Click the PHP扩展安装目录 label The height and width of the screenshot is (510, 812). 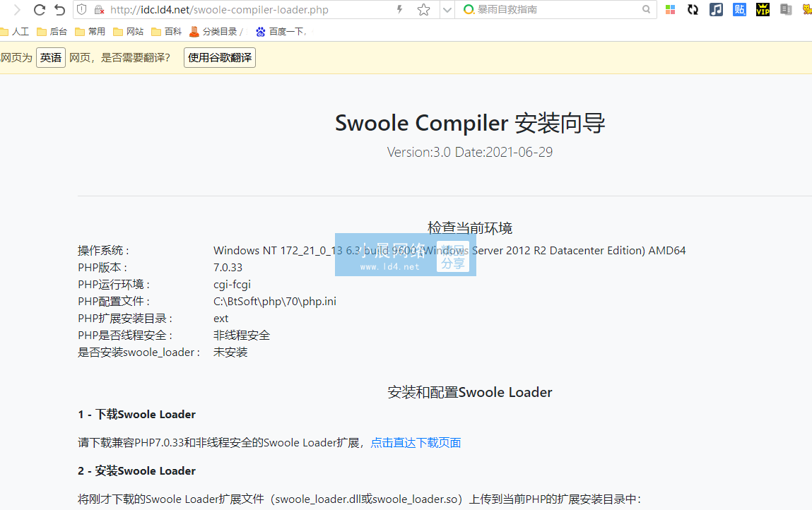(x=125, y=319)
